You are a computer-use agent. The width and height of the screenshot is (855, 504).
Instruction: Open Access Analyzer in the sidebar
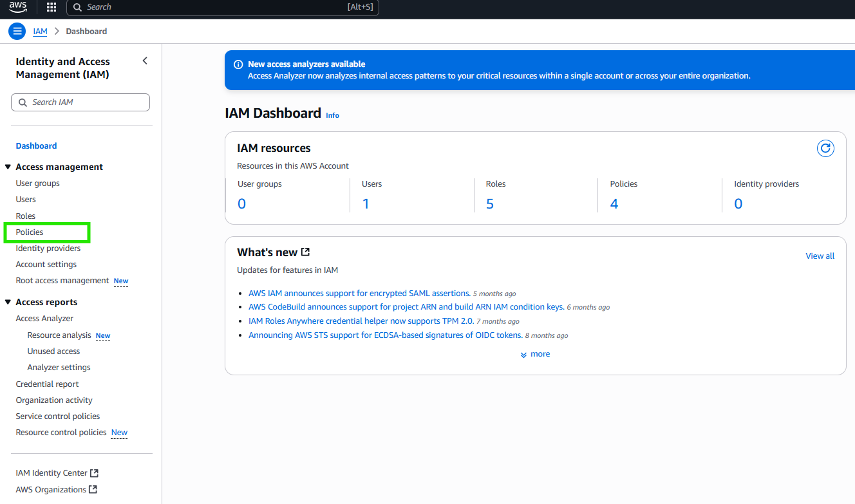point(44,319)
